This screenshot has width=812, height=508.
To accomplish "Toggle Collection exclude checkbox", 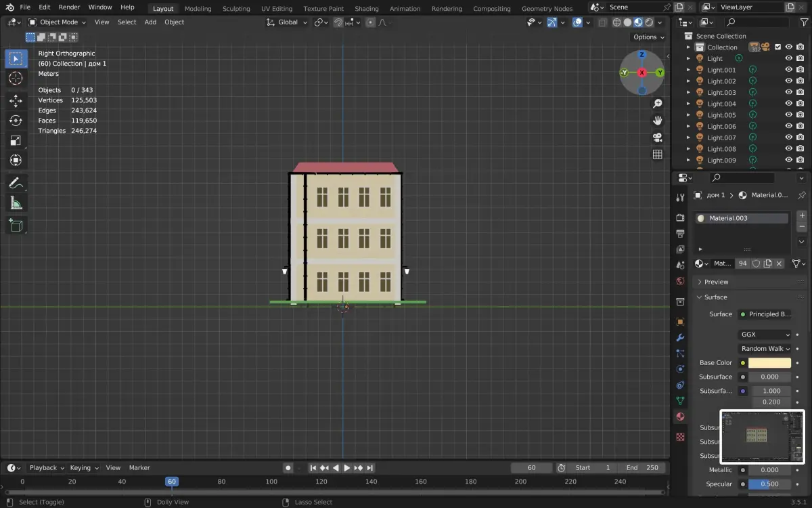I will [777, 47].
